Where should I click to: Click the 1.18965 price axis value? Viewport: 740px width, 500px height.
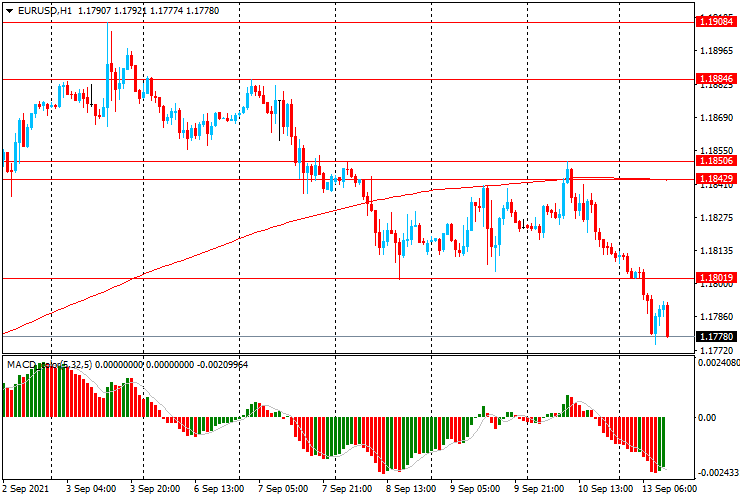point(716,51)
